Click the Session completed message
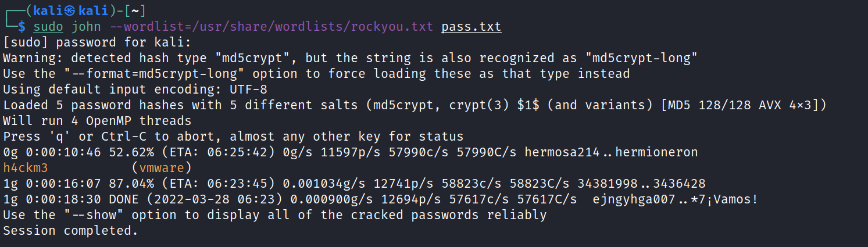Viewport: 868px width, 247px height. 70,231
